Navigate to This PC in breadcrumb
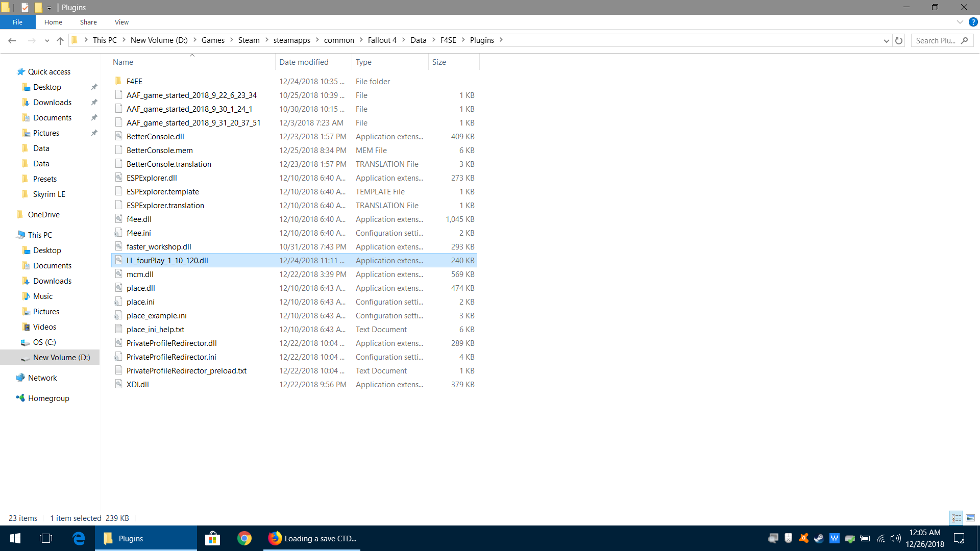980x551 pixels. 105,40
